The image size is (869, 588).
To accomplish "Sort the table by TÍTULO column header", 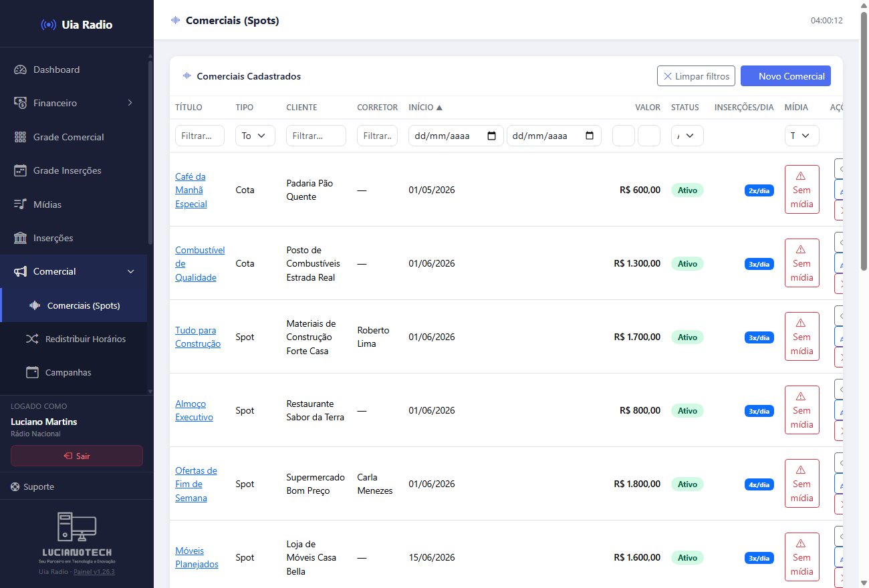I will click(189, 108).
